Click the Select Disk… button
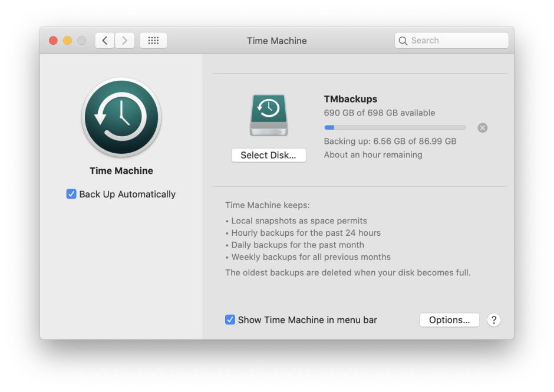Image resolution: width=554 pixels, height=392 pixels. tap(269, 155)
